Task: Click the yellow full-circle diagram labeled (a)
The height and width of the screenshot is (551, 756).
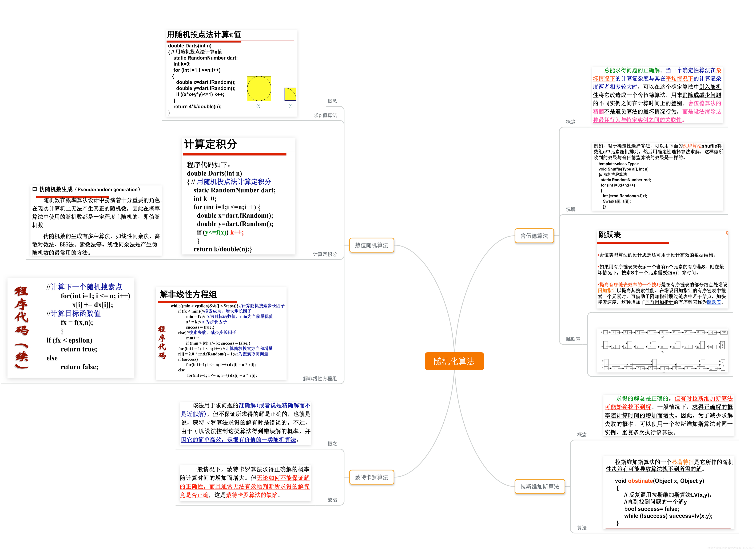Action: [x=259, y=88]
